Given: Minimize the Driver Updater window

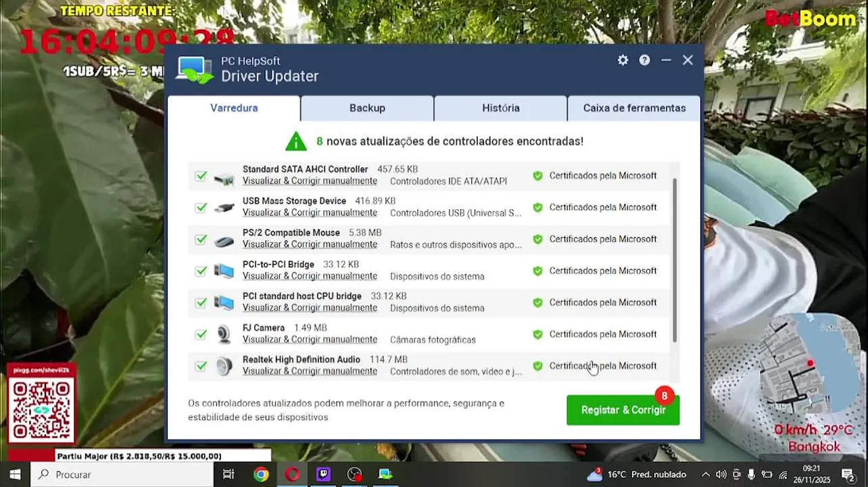Looking at the screenshot, I should pyautogui.click(x=666, y=60).
